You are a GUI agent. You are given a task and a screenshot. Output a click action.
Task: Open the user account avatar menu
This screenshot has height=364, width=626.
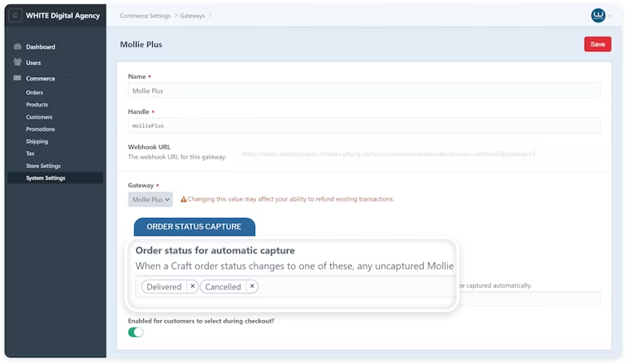tap(598, 15)
